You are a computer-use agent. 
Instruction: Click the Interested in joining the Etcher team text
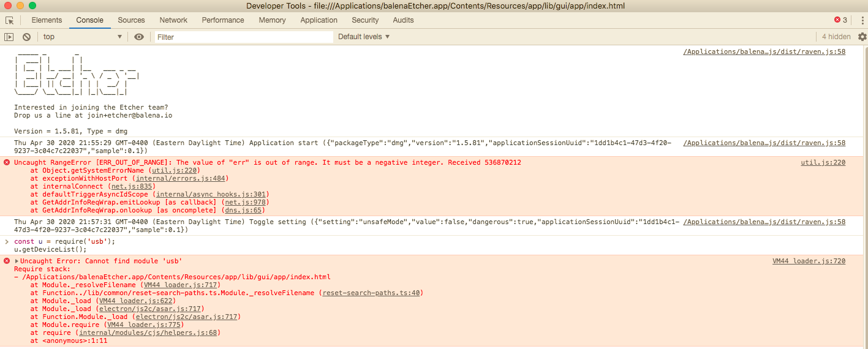pyautogui.click(x=91, y=107)
